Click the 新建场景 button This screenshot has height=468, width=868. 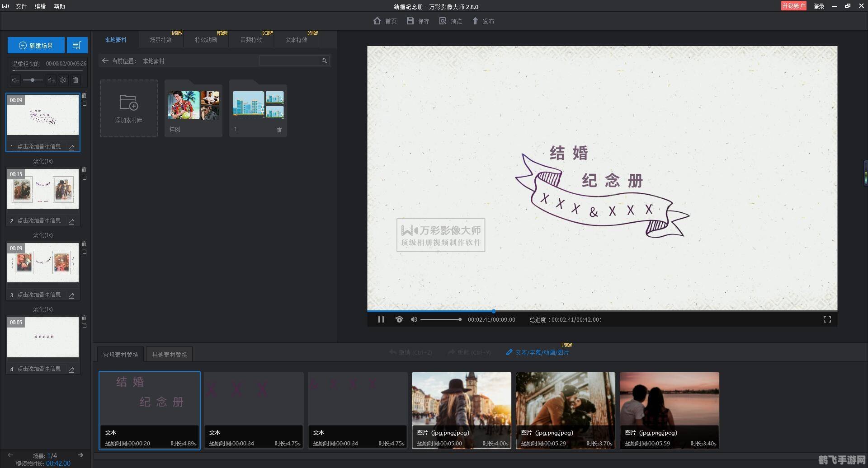(36, 45)
